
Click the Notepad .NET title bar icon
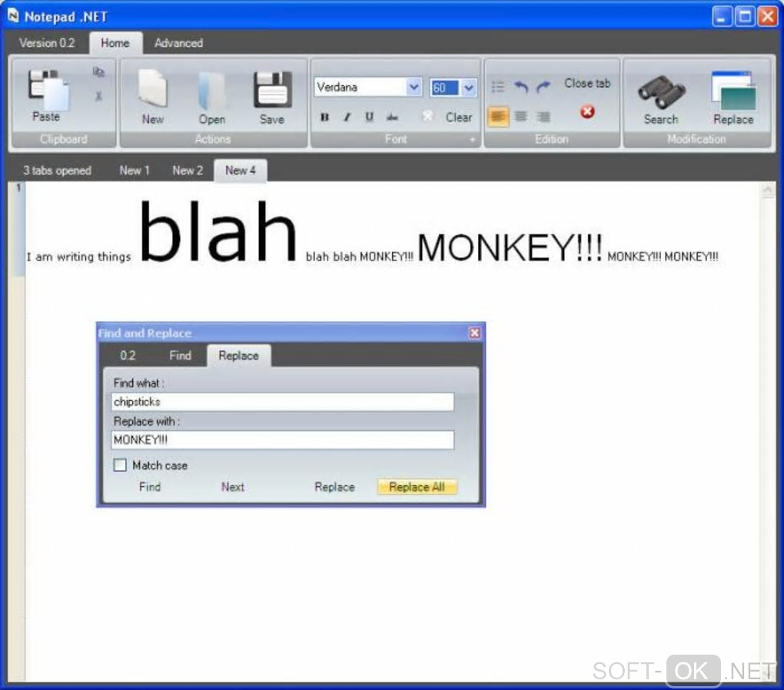click(x=13, y=16)
